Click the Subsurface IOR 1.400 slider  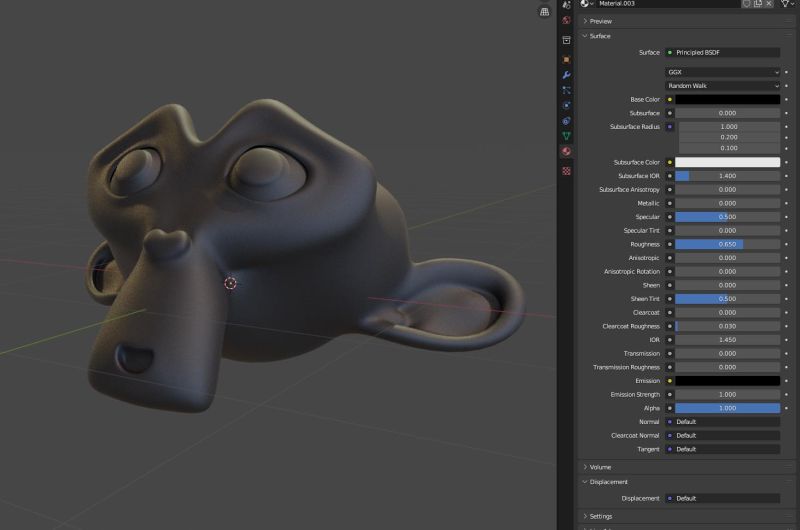728,176
